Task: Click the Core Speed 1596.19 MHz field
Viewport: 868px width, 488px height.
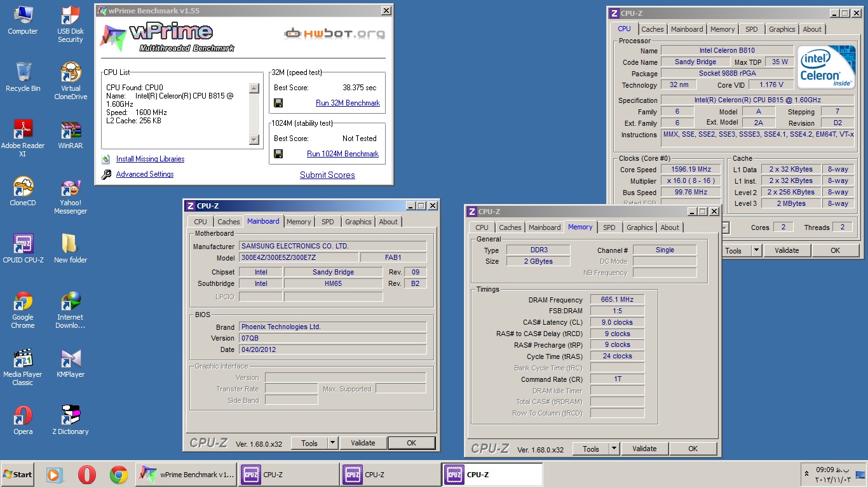Action: click(x=691, y=170)
